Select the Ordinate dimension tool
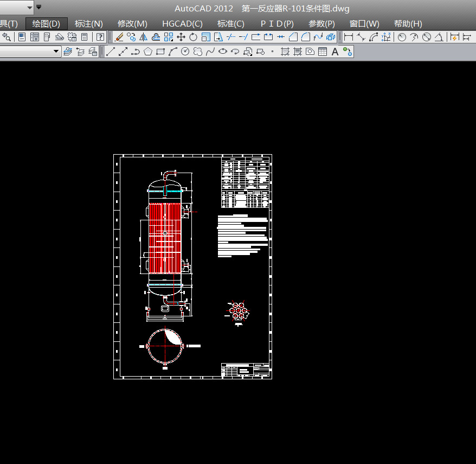Viewport: 476px width, 464px height. coord(386,37)
